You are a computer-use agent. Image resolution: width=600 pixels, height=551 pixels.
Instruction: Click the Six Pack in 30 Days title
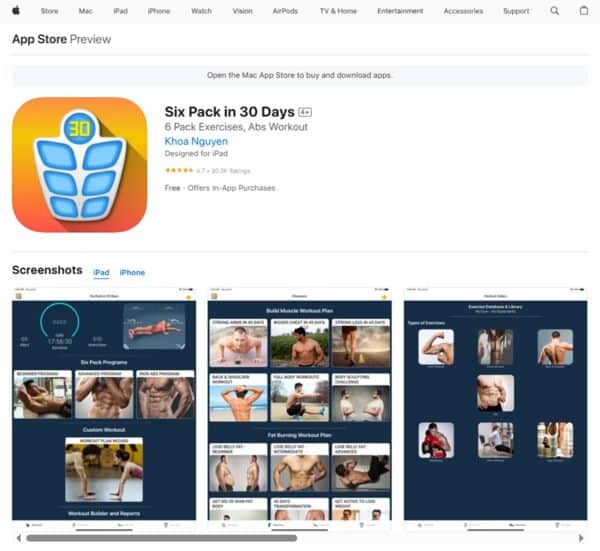point(230,112)
